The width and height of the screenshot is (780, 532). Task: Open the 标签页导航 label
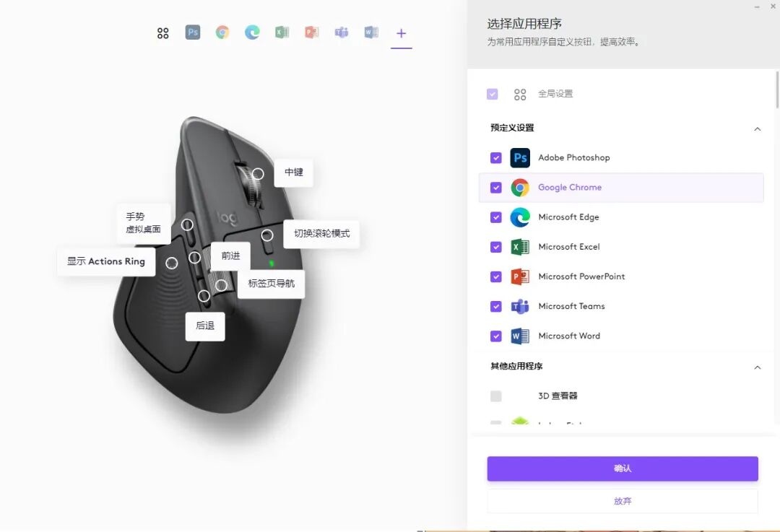coord(271,284)
